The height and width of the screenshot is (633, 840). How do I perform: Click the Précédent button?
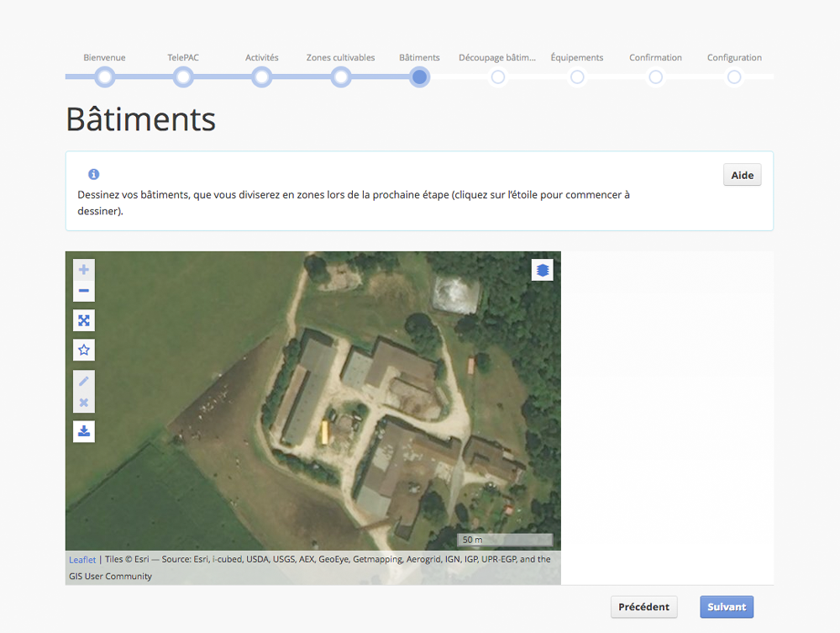pyautogui.click(x=644, y=607)
